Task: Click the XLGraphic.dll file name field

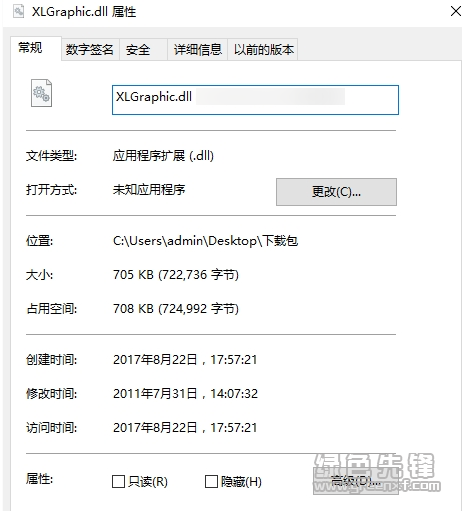Action: point(255,100)
